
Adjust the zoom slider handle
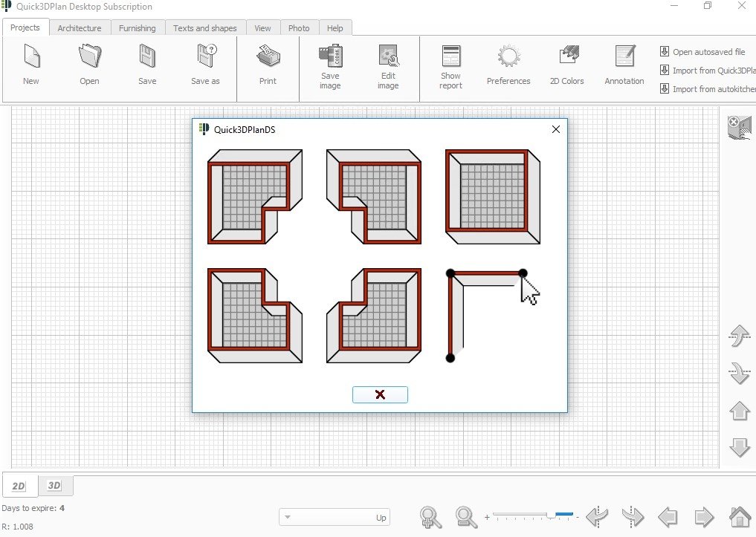pyautogui.click(x=550, y=515)
